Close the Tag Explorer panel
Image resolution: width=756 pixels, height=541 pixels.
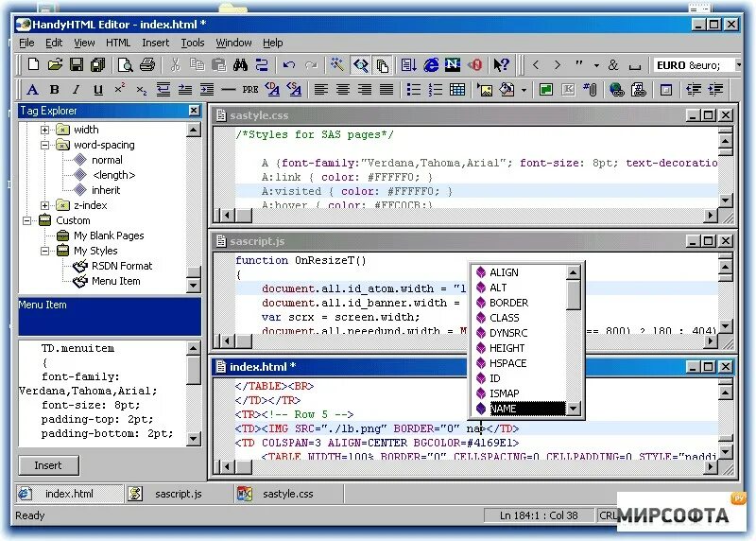(194, 111)
